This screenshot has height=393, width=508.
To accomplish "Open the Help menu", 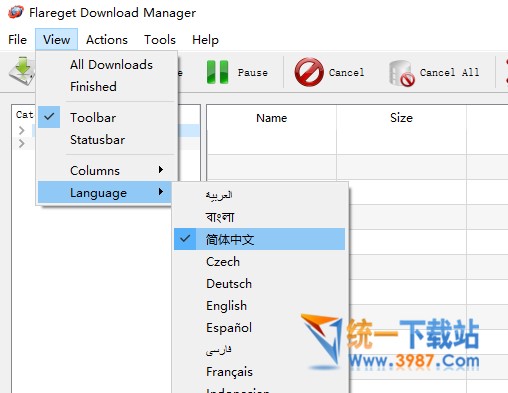I will tap(205, 40).
